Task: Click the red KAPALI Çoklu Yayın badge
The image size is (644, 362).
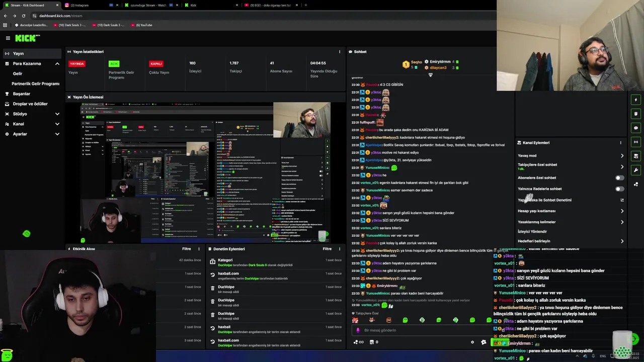Action: [x=156, y=64]
